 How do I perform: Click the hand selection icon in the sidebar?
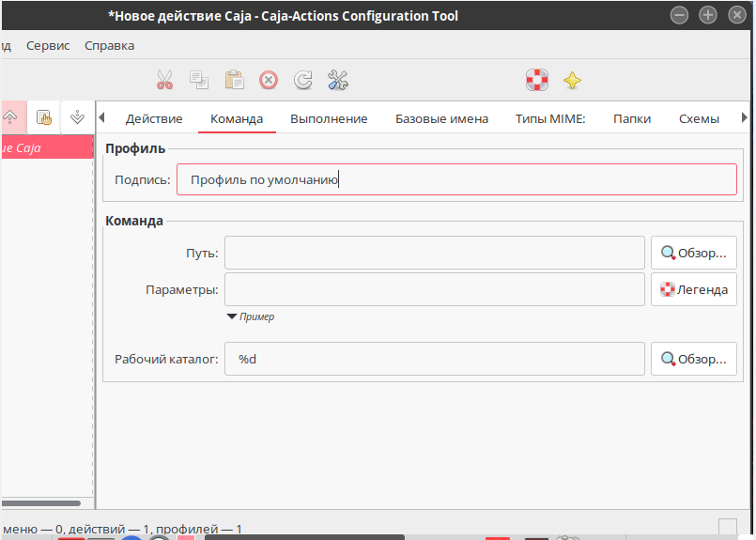tap(44, 117)
